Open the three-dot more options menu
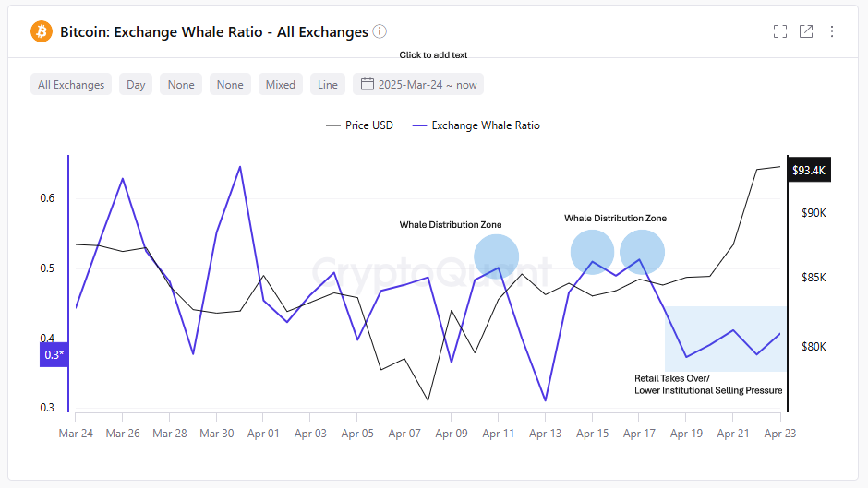Image resolution: width=868 pixels, height=488 pixels. tap(832, 31)
